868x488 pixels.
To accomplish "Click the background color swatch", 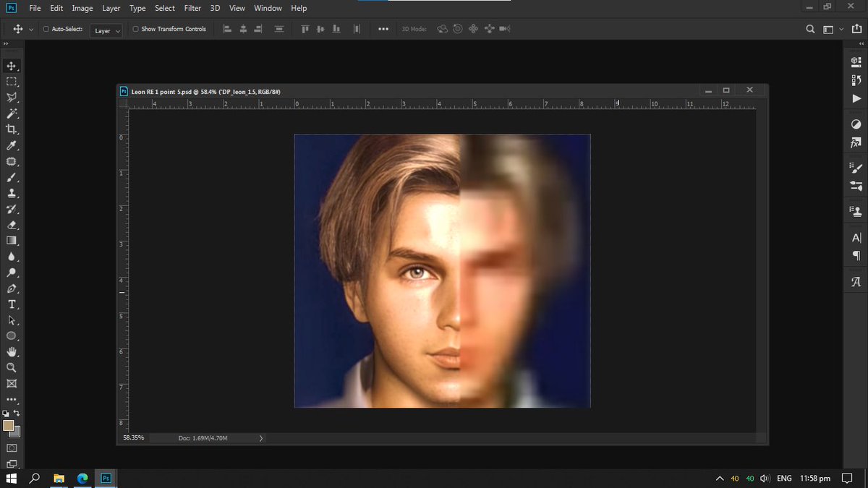I will click(17, 433).
